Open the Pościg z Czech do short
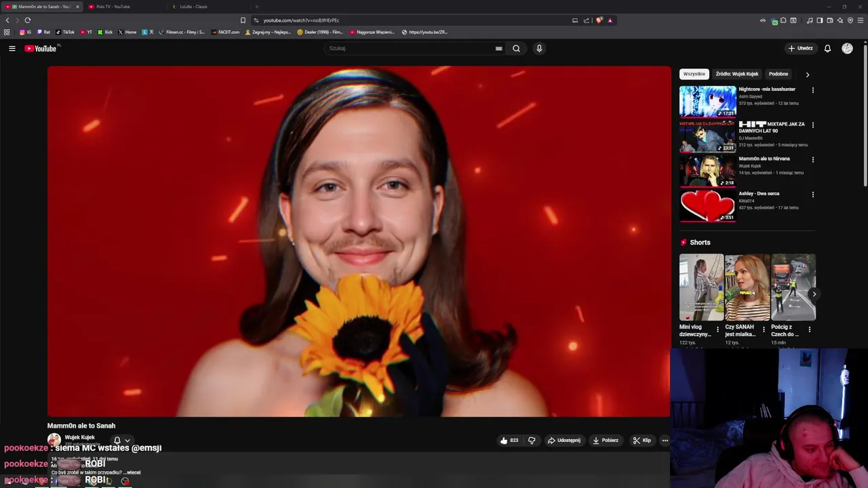The image size is (868, 488). [x=793, y=287]
